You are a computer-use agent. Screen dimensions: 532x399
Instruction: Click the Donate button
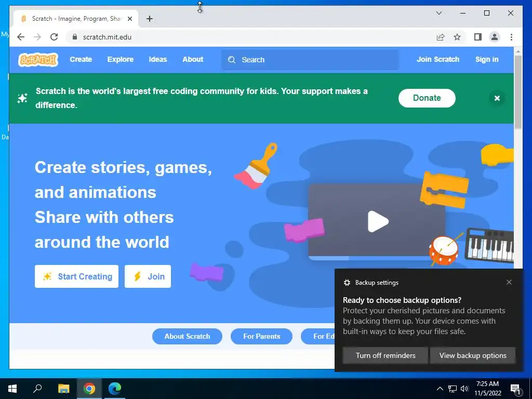[427, 98]
